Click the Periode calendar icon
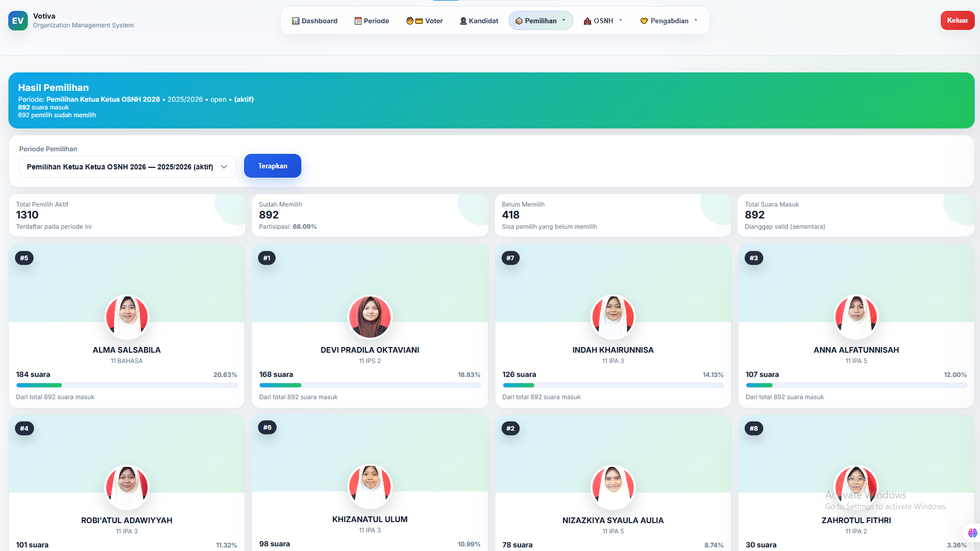The width and height of the screenshot is (980, 551). coord(358,21)
